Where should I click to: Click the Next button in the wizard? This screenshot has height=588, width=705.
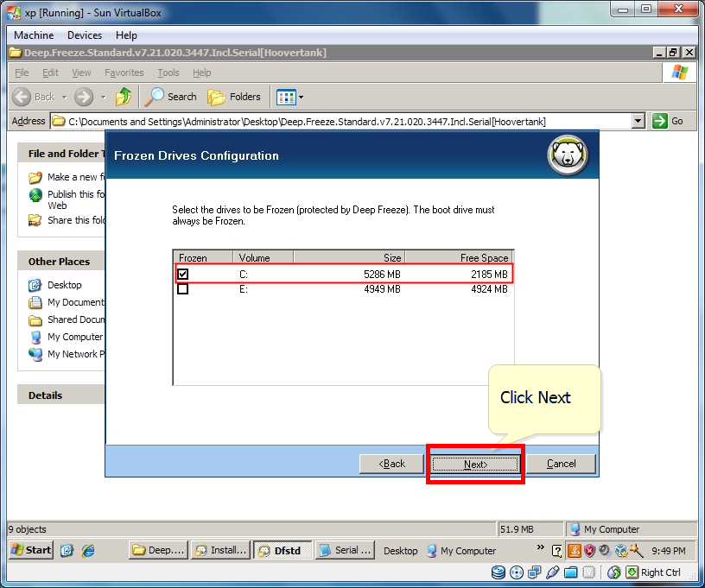[475, 464]
